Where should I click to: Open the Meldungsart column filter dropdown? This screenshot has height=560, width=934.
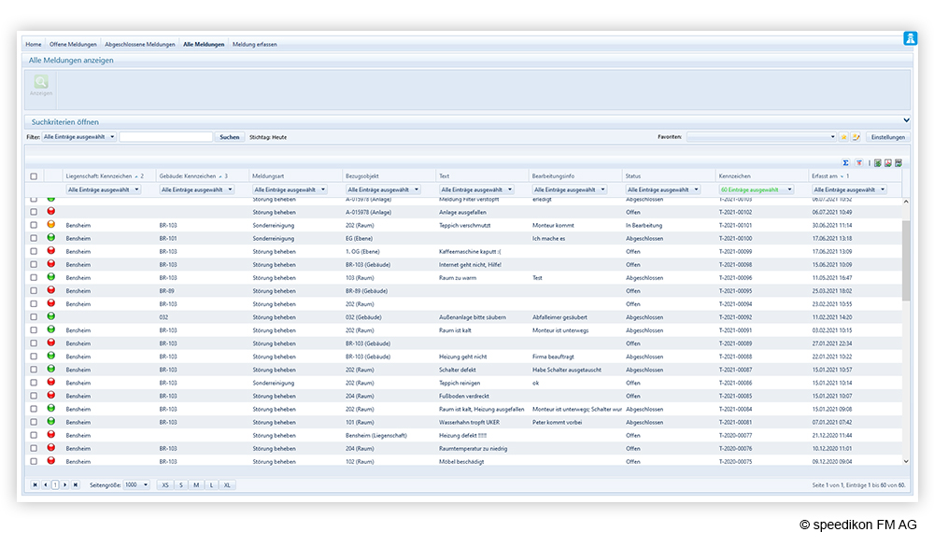pyautogui.click(x=290, y=189)
